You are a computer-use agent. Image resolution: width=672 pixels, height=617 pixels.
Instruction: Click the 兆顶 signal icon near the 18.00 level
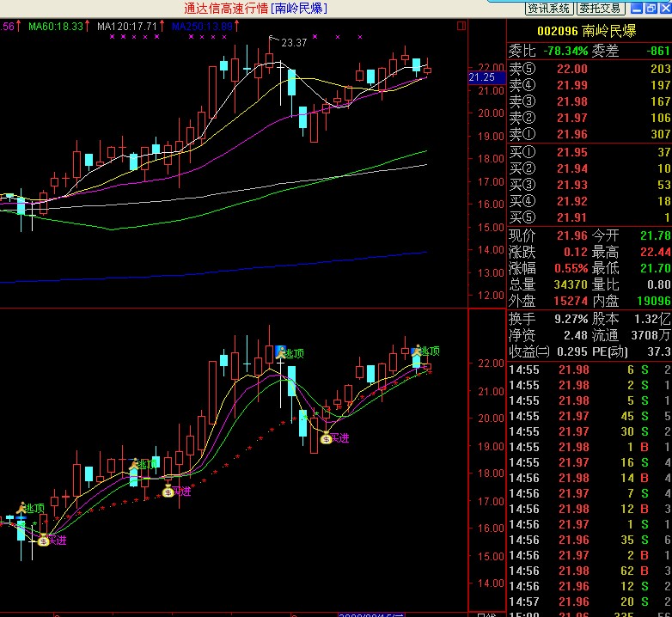(x=134, y=464)
